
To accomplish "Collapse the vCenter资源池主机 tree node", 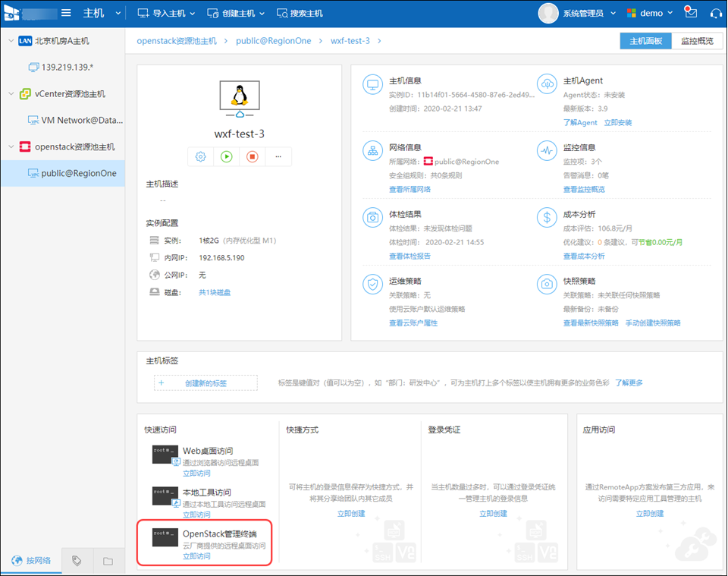I will point(11,94).
